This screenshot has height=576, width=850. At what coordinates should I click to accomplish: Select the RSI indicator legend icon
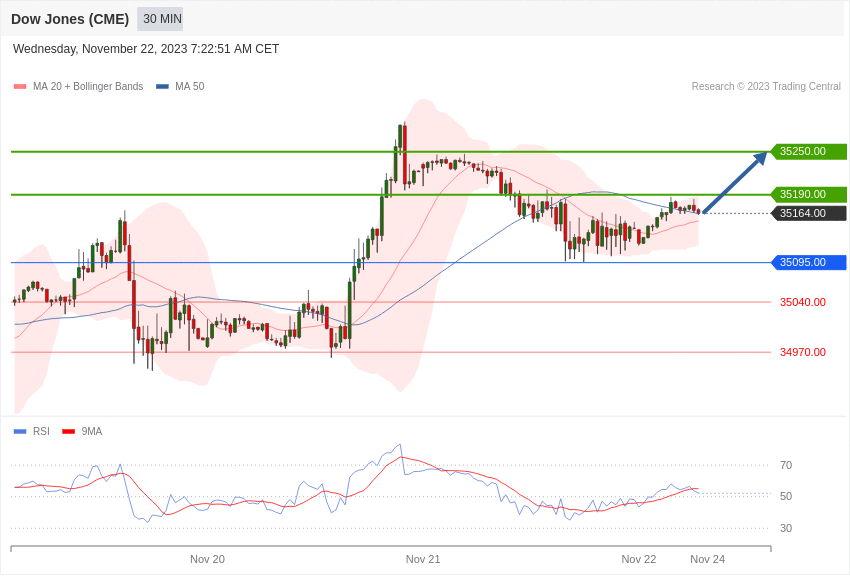[18, 431]
